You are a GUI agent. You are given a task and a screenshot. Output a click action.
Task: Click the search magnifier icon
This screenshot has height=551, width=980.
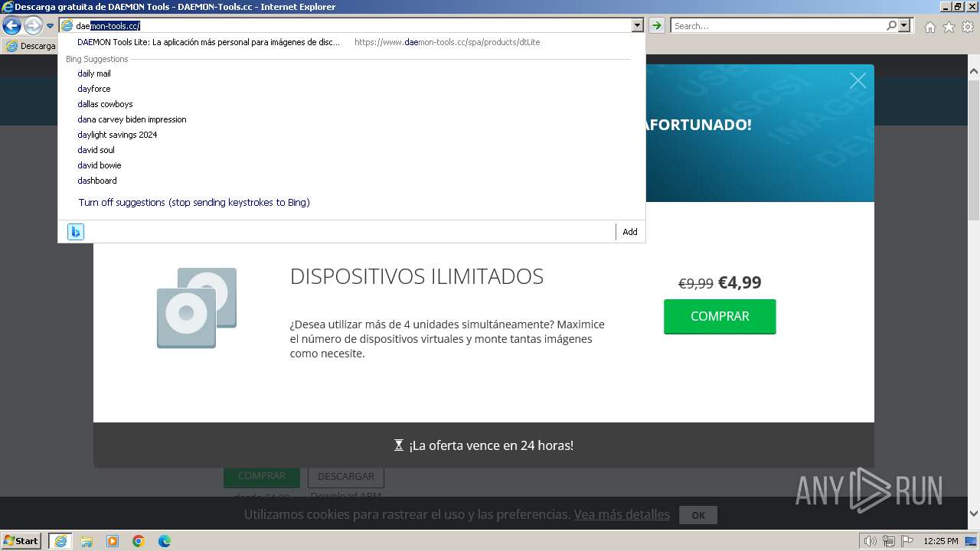[x=891, y=26]
